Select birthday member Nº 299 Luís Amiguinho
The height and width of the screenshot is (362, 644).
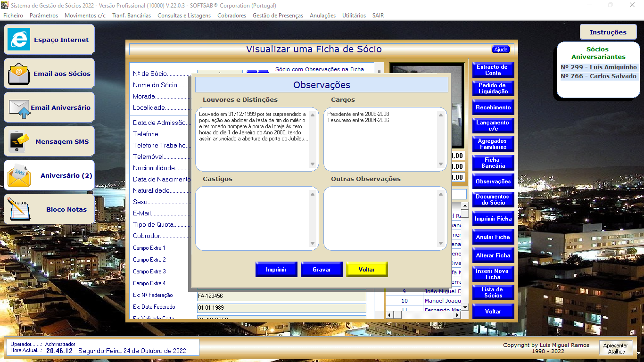pyautogui.click(x=599, y=67)
